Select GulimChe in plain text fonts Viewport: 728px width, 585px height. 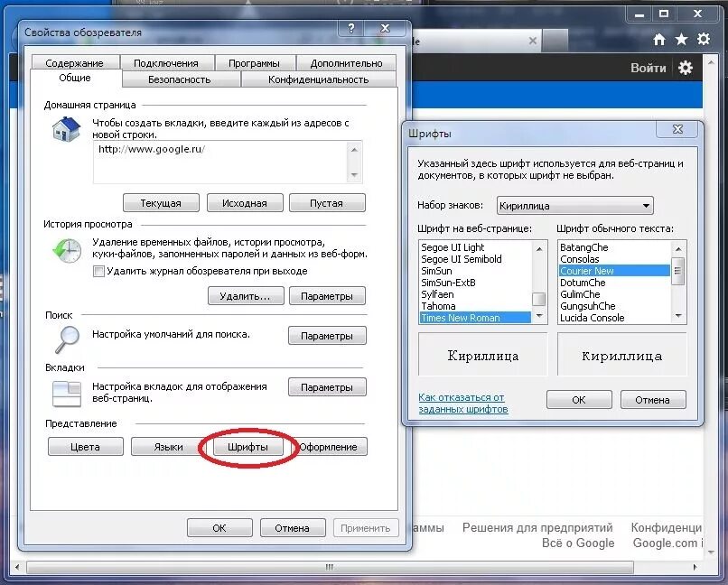click(614, 294)
